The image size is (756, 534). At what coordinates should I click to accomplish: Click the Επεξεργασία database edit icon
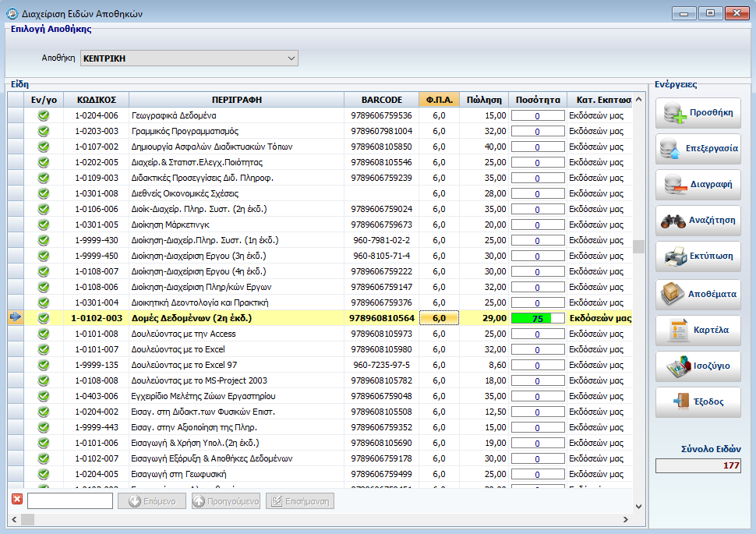coord(671,149)
